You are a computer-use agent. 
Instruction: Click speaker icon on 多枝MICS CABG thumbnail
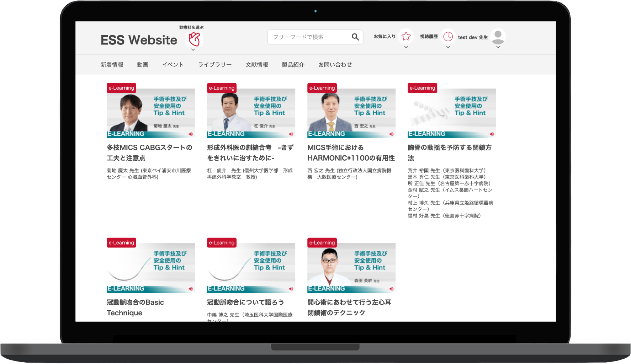point(191,134)
